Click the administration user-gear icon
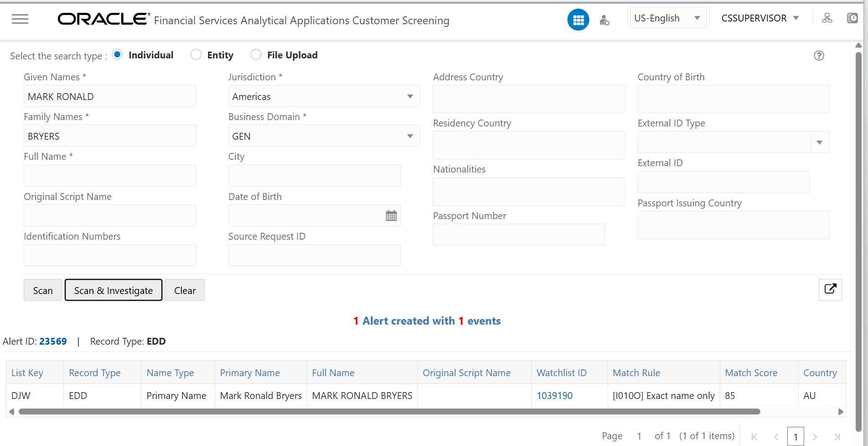 pyautogui.click(x=604, y=20)
